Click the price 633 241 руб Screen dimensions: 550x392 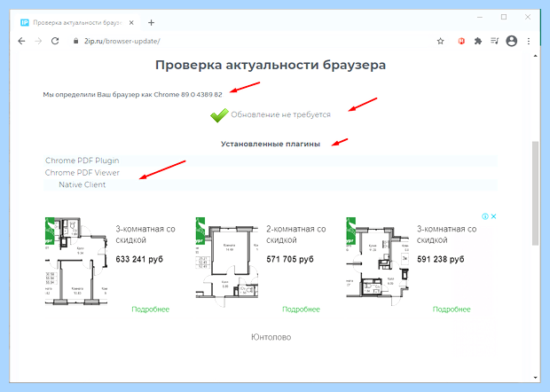139,260
